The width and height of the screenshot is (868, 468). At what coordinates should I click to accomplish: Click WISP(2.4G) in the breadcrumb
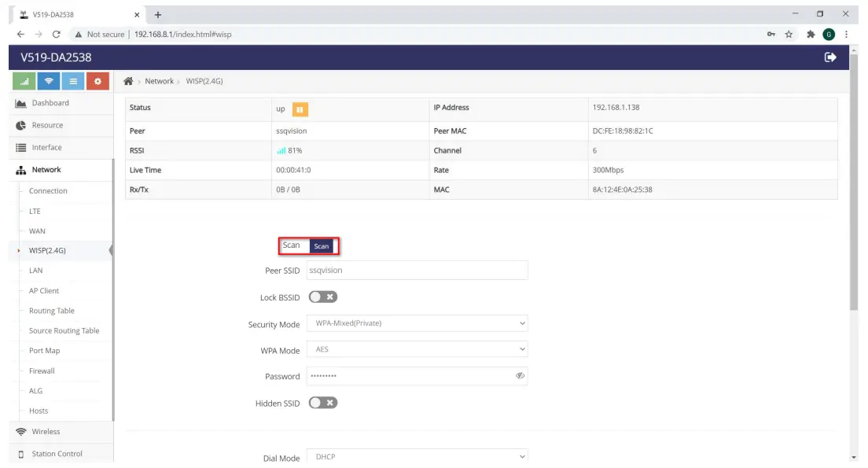[204, 82]
